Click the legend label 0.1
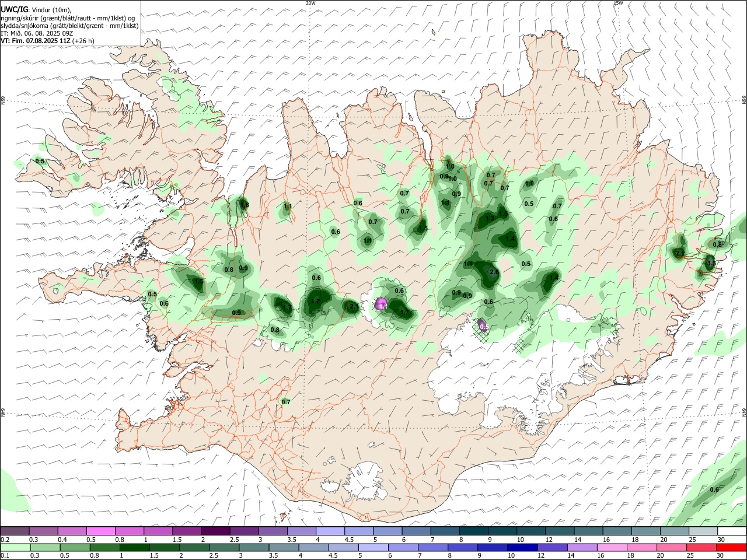Image resolution: width=747 pixels, height=560 pixels. pyautogui.click(x=5, y=556)
